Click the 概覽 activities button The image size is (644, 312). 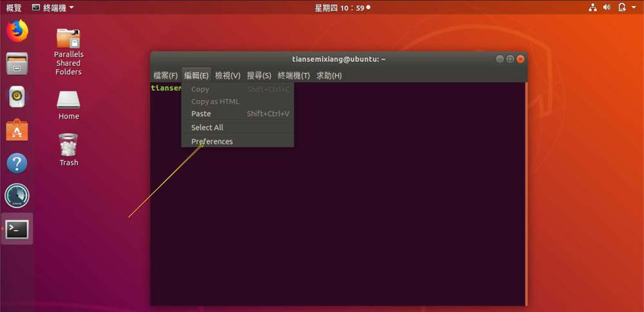pyautogui.click(x=14, y=8)
